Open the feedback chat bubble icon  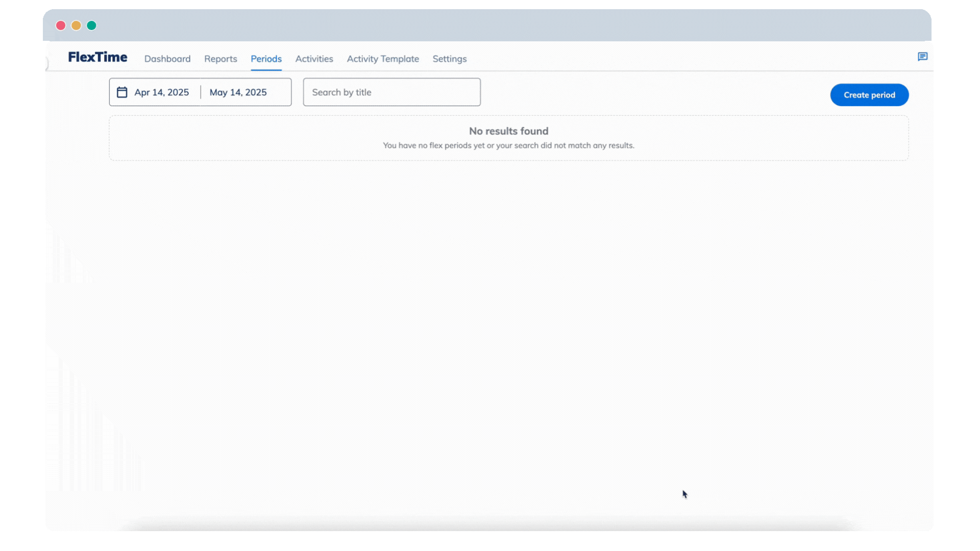click(x=922, y=57)
